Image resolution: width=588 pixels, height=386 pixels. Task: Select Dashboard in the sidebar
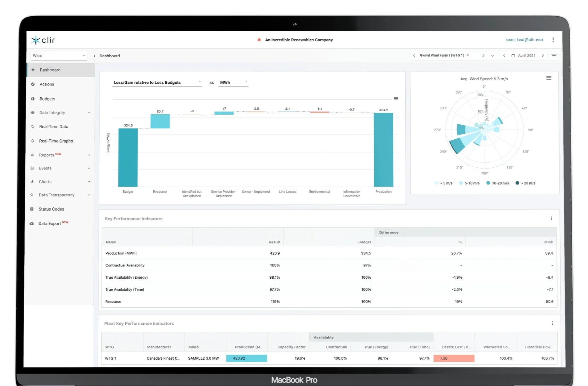[61, 70]
